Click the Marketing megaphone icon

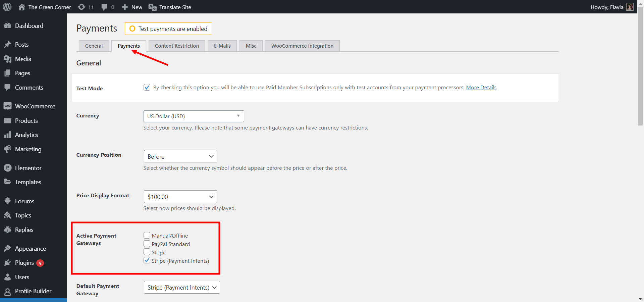click(x=7, y=149)
